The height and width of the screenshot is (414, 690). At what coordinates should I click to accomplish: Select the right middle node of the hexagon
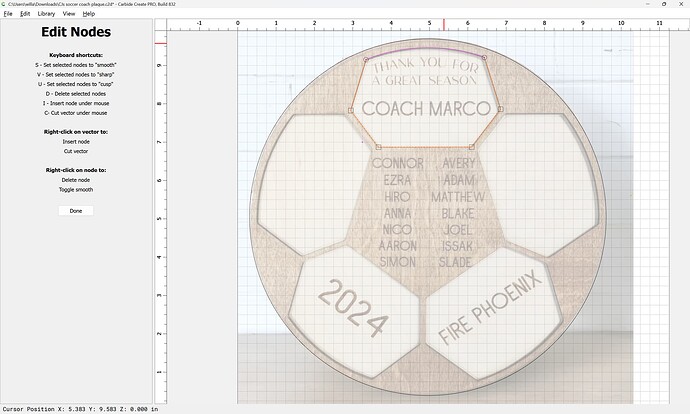(x=500, y=109)
